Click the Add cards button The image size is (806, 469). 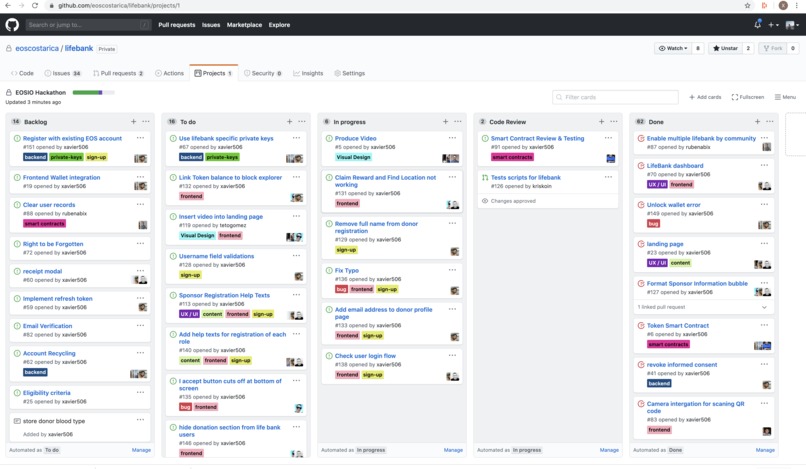pyautogui.click(x=705, y=97)
